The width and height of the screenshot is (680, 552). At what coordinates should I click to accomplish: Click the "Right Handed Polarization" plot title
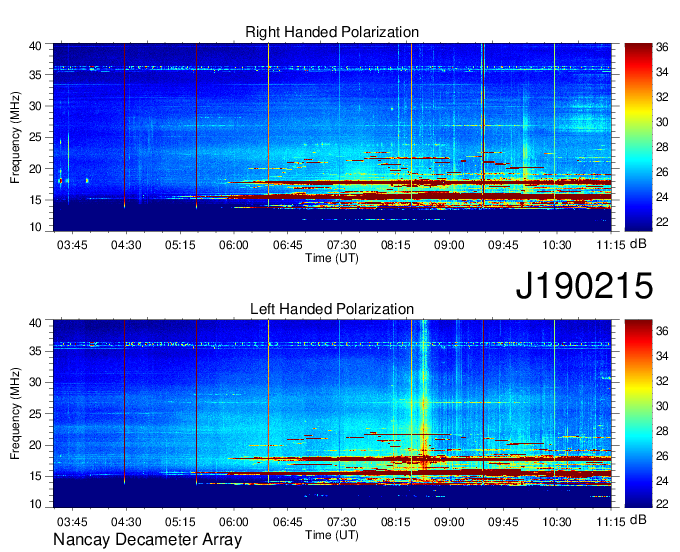point(332,32)
